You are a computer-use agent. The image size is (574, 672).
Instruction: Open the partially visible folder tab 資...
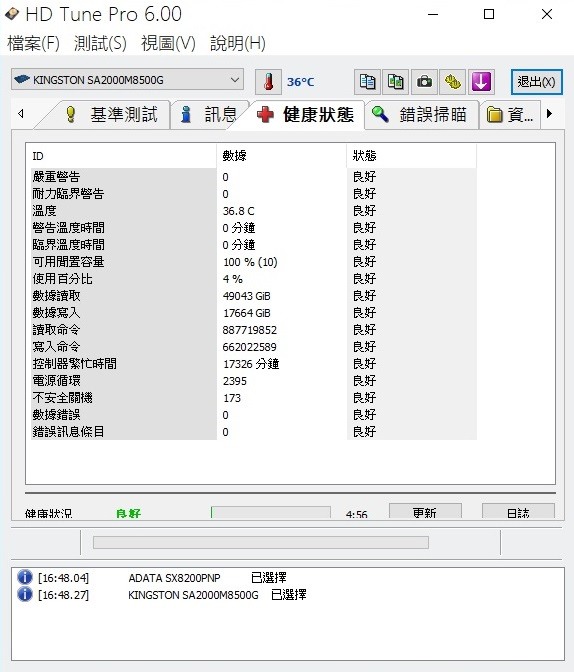coord(510,114)
